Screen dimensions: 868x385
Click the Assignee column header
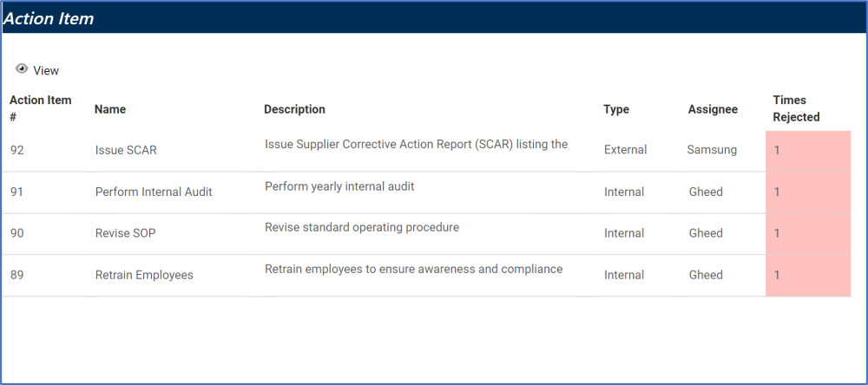pyautogui.click(x=713, y=109)
